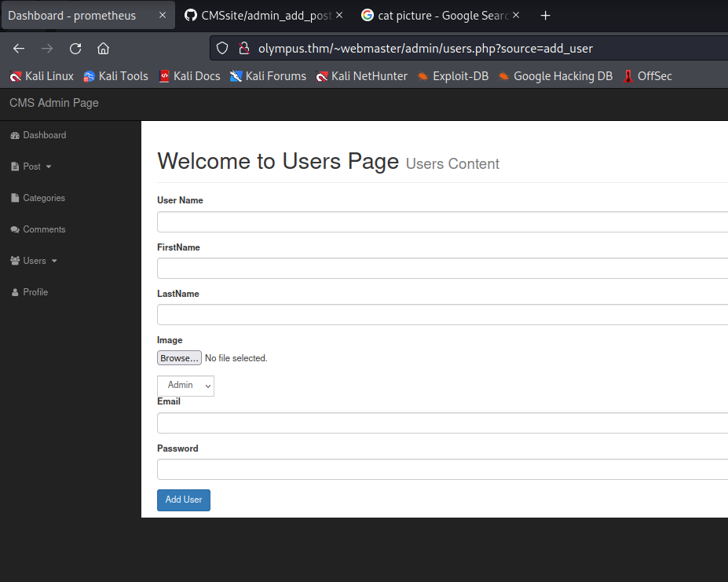The image size is (728, 582).
Task: Click the Add User button
Action: [184, 500]
